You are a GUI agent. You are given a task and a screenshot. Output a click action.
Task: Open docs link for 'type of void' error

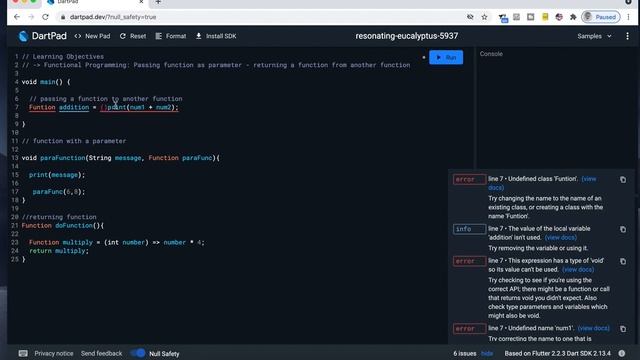[578, 269]
